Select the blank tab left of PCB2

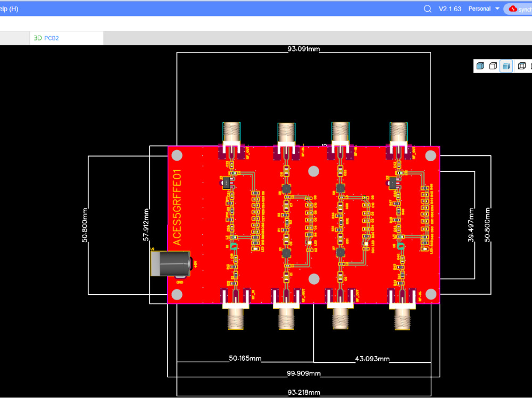(x=14, y=38)
